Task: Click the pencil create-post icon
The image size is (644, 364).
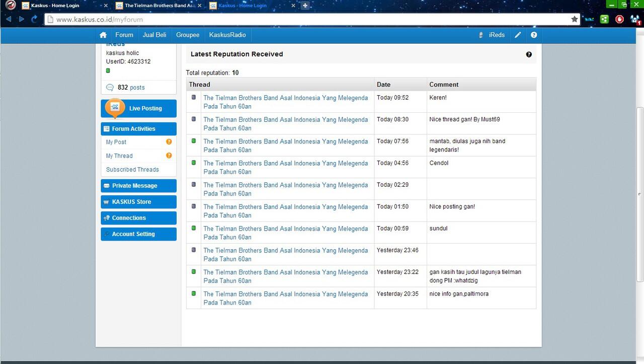Action: [x=518, y=35]
